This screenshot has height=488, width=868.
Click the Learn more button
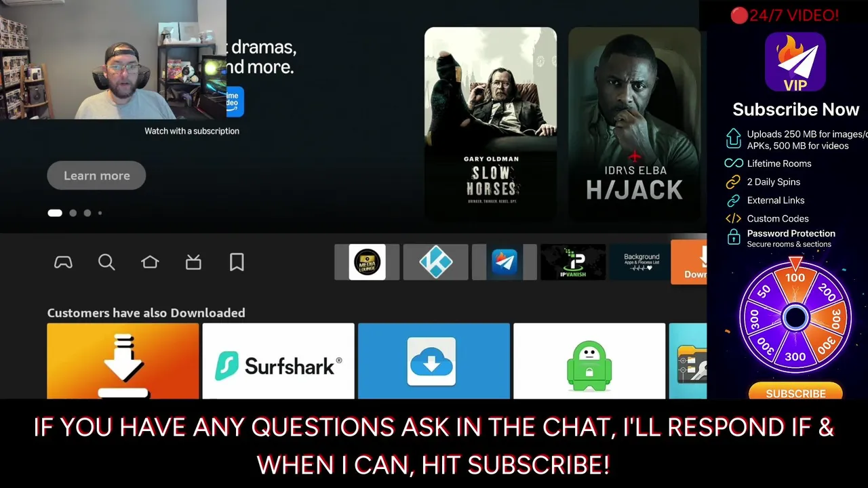point(96,176)
